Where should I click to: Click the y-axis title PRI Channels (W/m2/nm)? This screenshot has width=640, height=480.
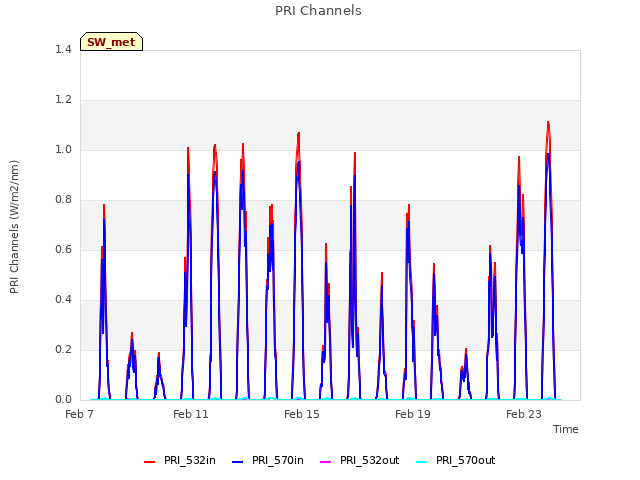14,227
